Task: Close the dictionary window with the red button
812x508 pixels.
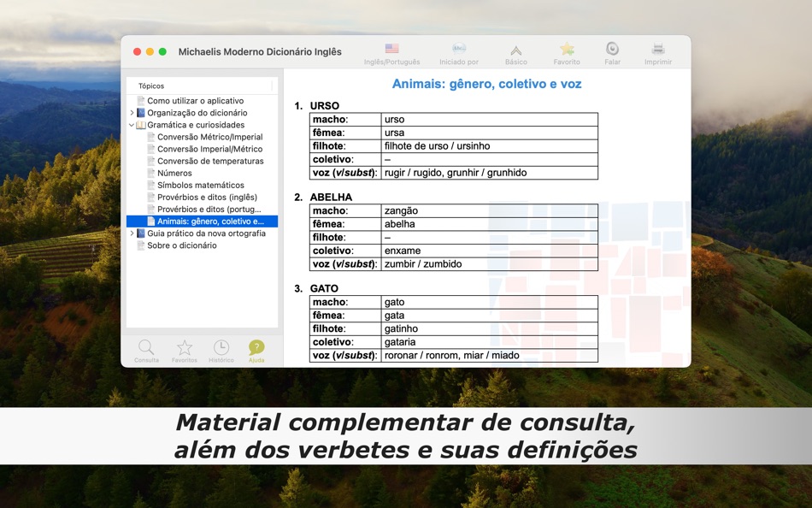Action: (138, 52)
